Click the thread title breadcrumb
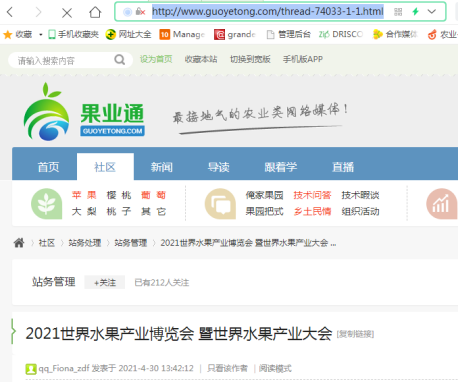Screen dimensions: 458x383 coord(248,243)
